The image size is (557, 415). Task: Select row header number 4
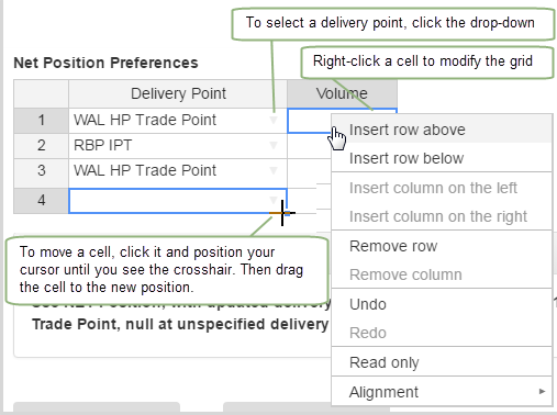[x=41, y=200]
